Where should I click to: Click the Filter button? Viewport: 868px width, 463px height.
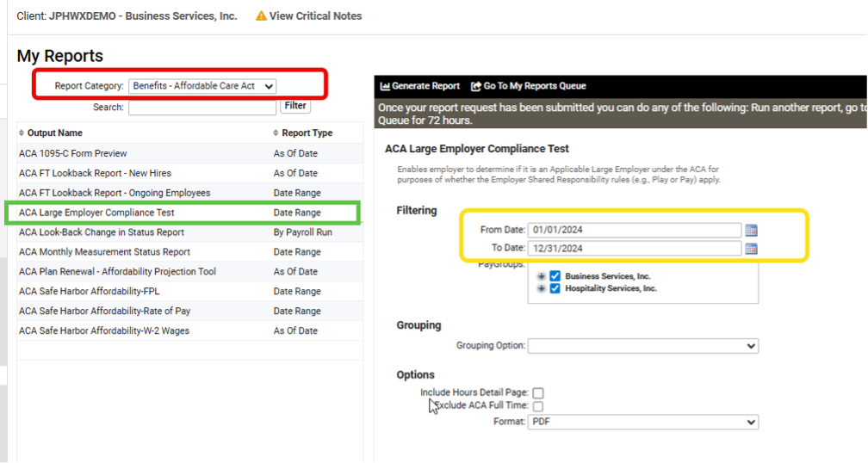click(x=294, y=106)
